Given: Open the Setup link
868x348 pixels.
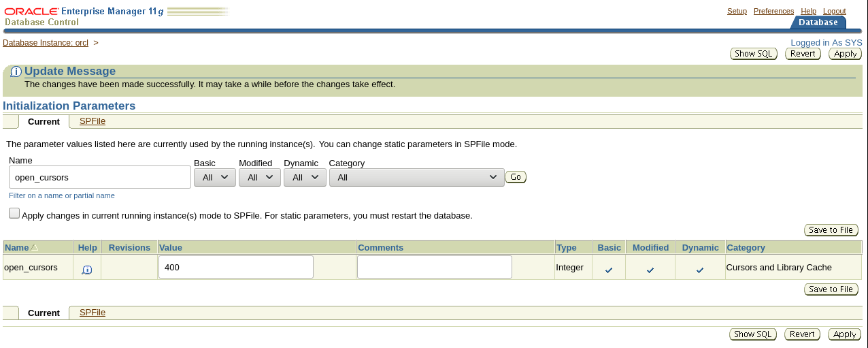Looking at the screenshot, I should pos(737,11).
